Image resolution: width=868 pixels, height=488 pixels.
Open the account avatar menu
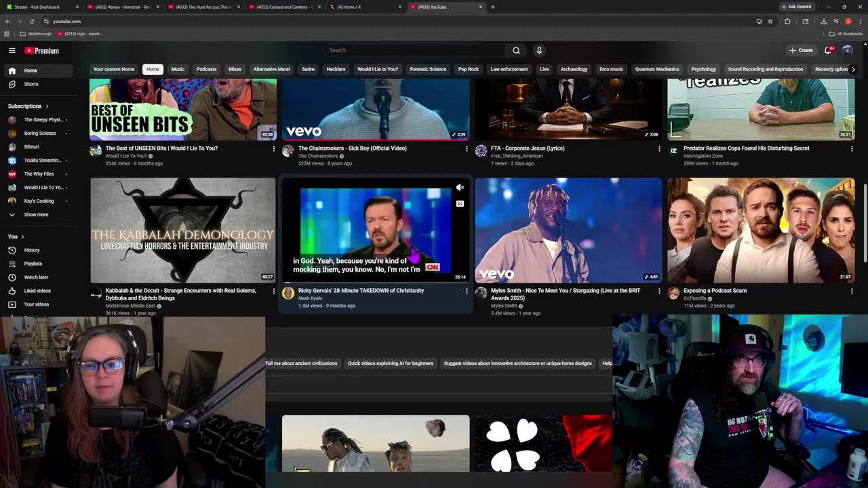847,50
